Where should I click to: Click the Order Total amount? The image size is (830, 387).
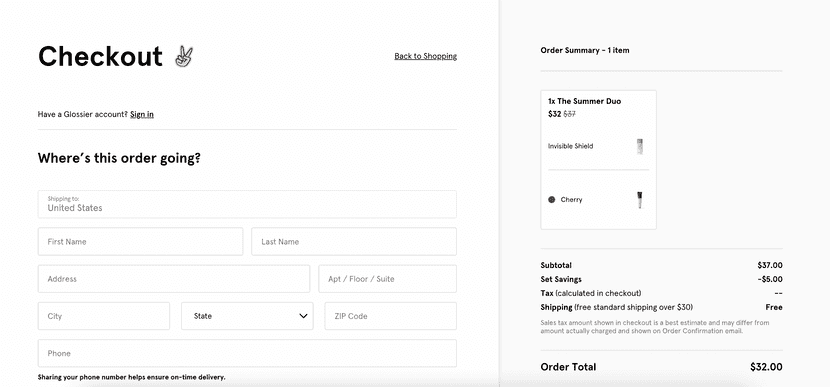766,367
